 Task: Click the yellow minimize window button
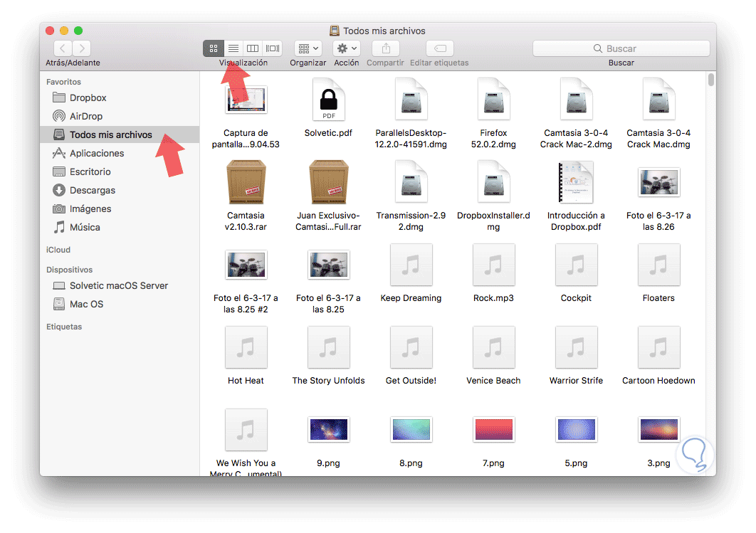click(64, 31)
